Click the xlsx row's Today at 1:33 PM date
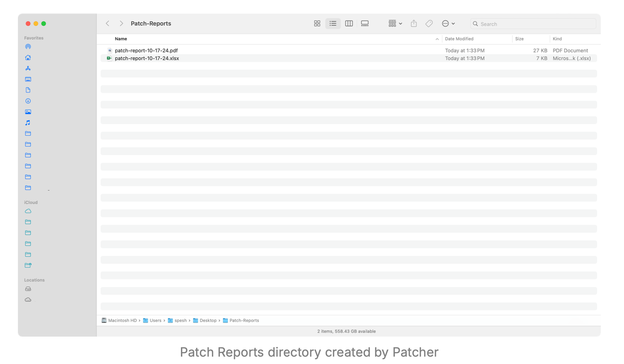 pos(465,58)
